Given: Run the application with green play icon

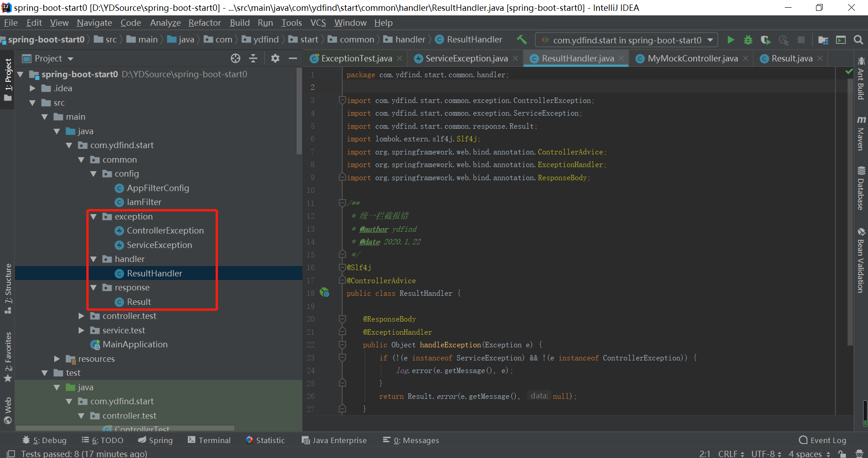Looking at the screenshot, I should coord(731,40).
